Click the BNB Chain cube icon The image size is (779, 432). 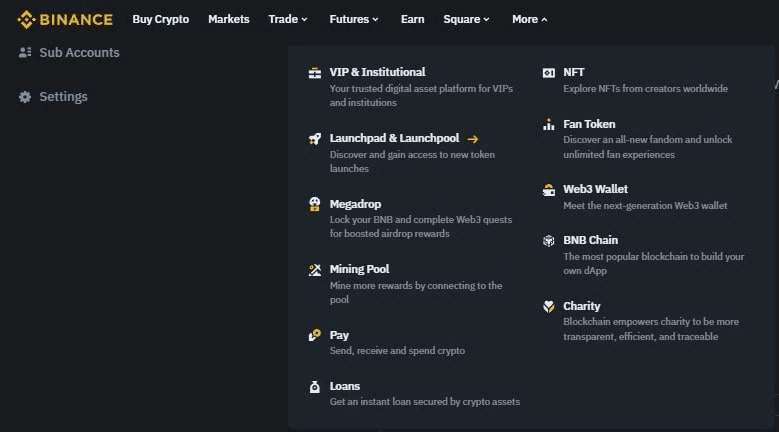click(x=548, y=240)
